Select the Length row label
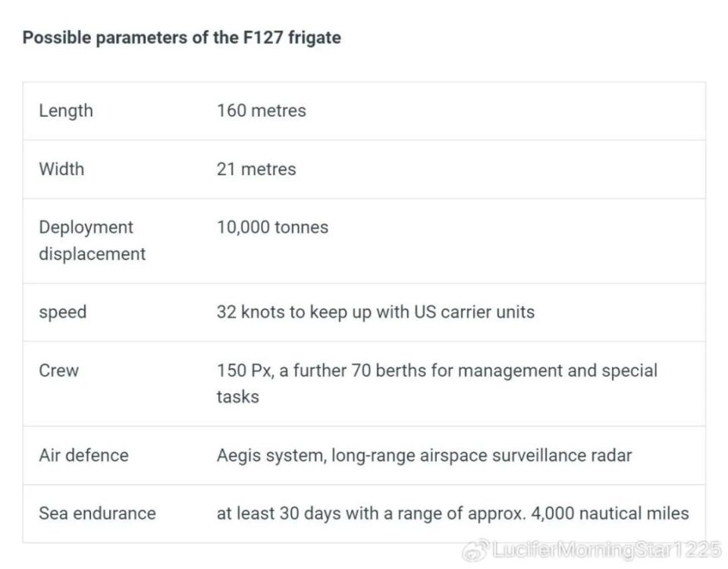The image size is (728, 569). click(66, 111)
